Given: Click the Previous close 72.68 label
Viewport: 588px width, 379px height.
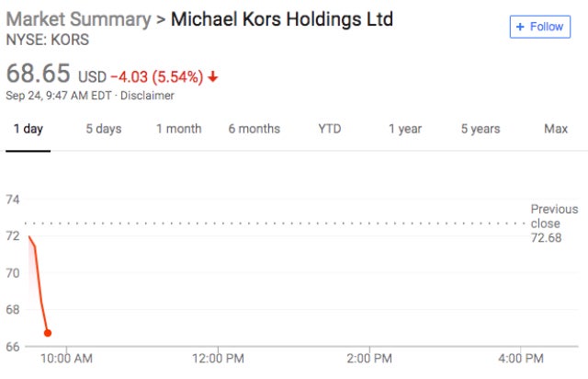Looking at the screenshot, I should [x=554, y=224].
